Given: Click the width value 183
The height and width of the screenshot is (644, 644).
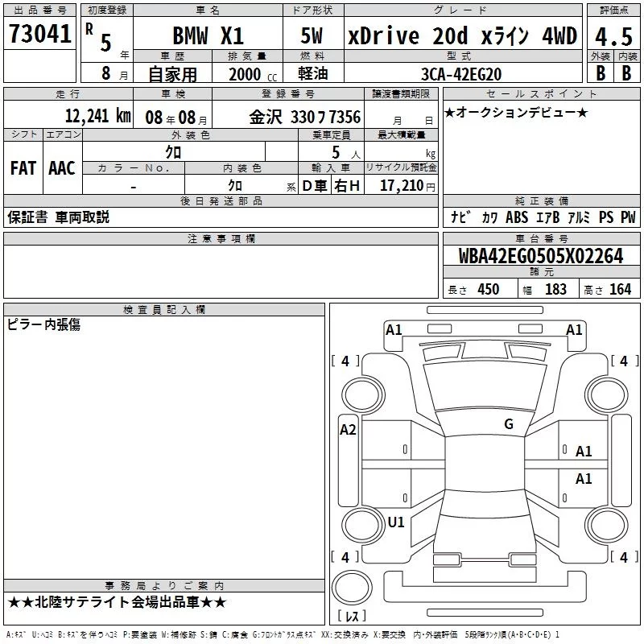Looking at the screenshot, I should [555, 289].
